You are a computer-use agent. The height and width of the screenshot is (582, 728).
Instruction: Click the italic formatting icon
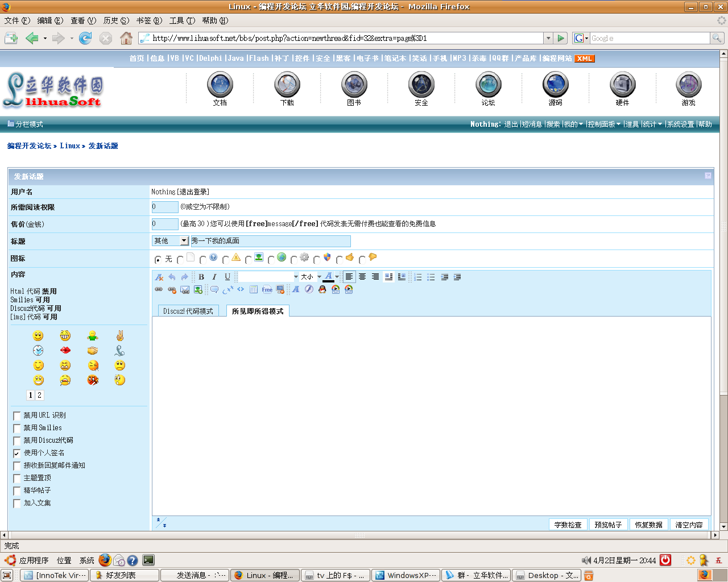(x=214, y=277)
